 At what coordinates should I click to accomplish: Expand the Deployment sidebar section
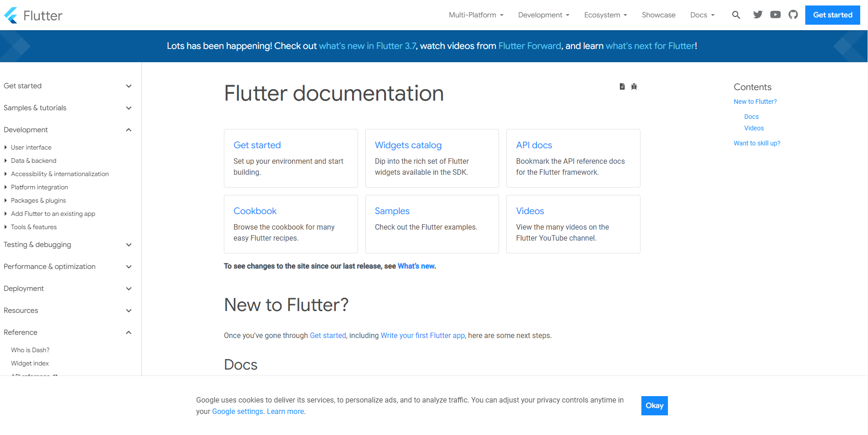click(68, 289)
